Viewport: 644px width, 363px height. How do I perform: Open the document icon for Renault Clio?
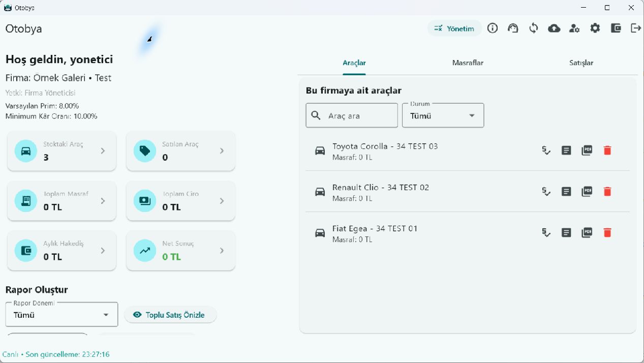(566, 192)
